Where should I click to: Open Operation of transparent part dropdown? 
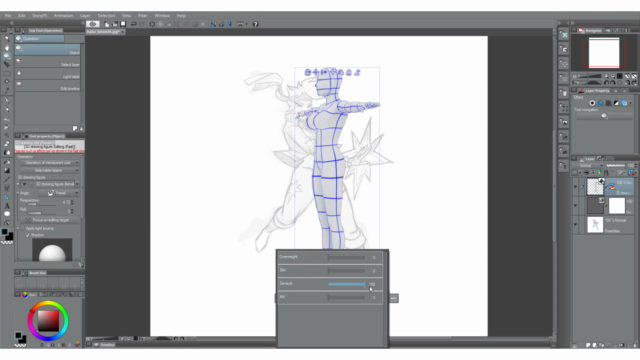tap(50, 162)
